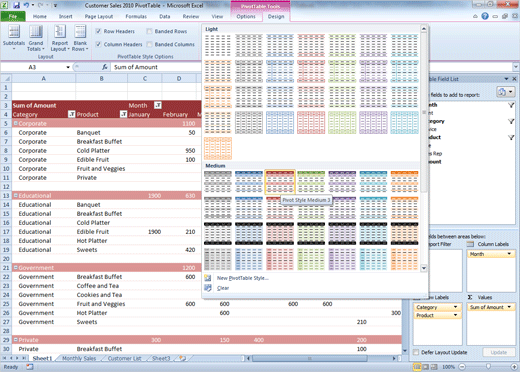The image size is (520, 372).
Task: Click the insert function fx icon
Action: [105, 67]
